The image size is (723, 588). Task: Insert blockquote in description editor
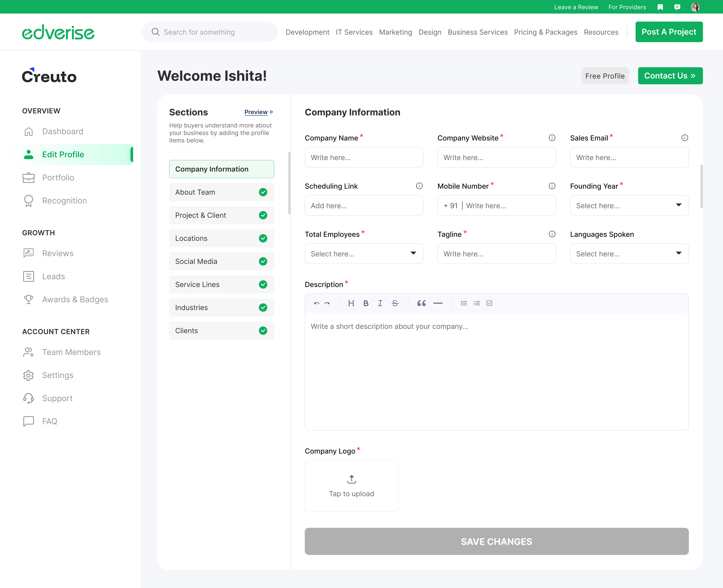[421, 303]
